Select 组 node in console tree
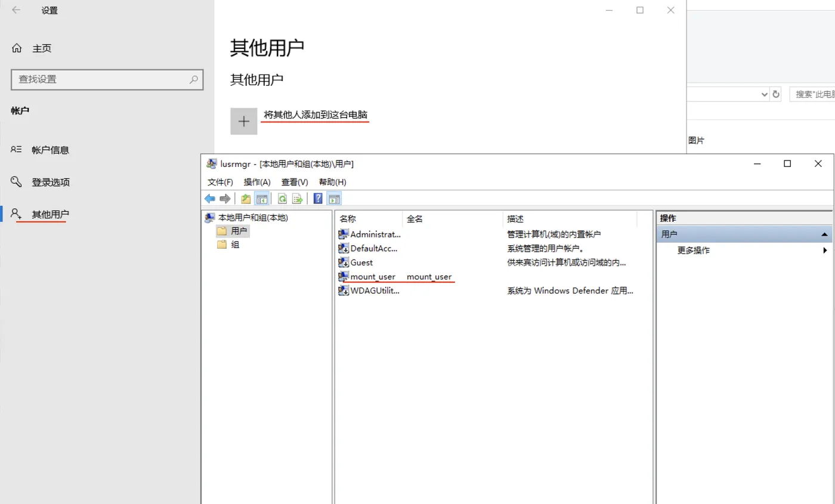The image size is (835, 504). [235, 244]
